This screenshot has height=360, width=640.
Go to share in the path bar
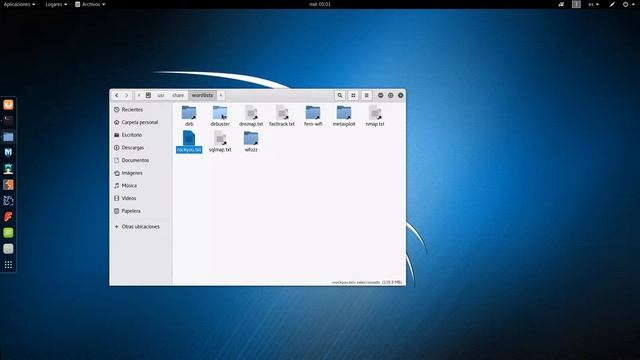pos(178,96)
